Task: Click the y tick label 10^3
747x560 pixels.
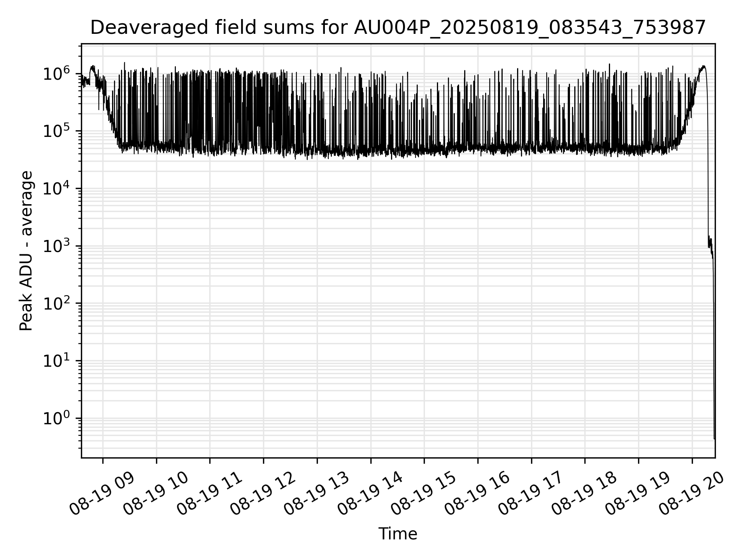Action: (x=56, y=246)
